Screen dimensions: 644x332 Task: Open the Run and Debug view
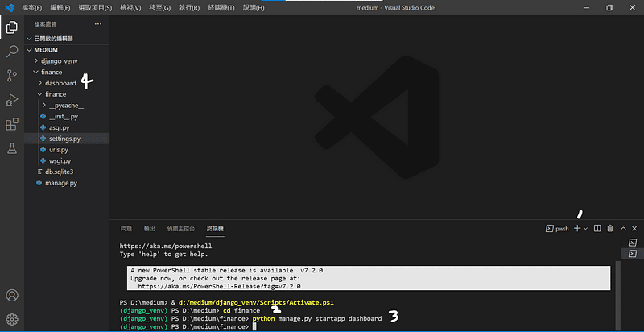point(12,100)
